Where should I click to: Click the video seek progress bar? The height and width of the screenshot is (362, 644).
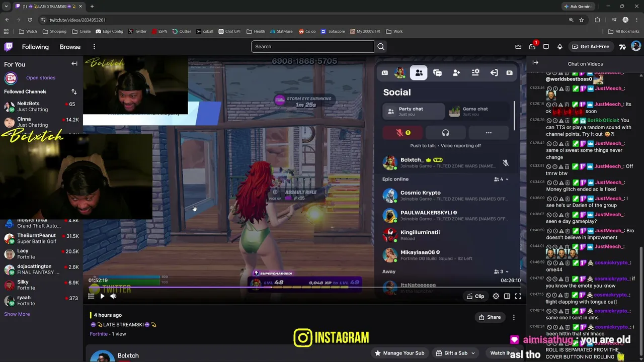[305, 288]
